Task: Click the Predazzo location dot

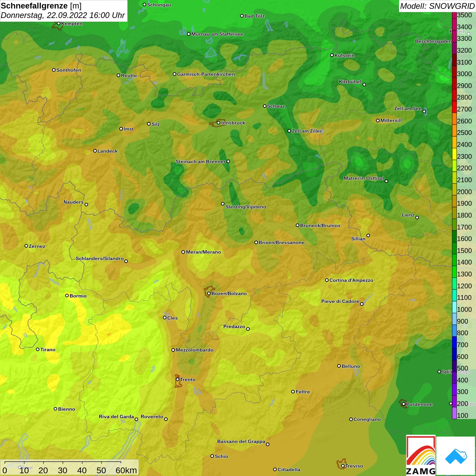Action: 248,329
